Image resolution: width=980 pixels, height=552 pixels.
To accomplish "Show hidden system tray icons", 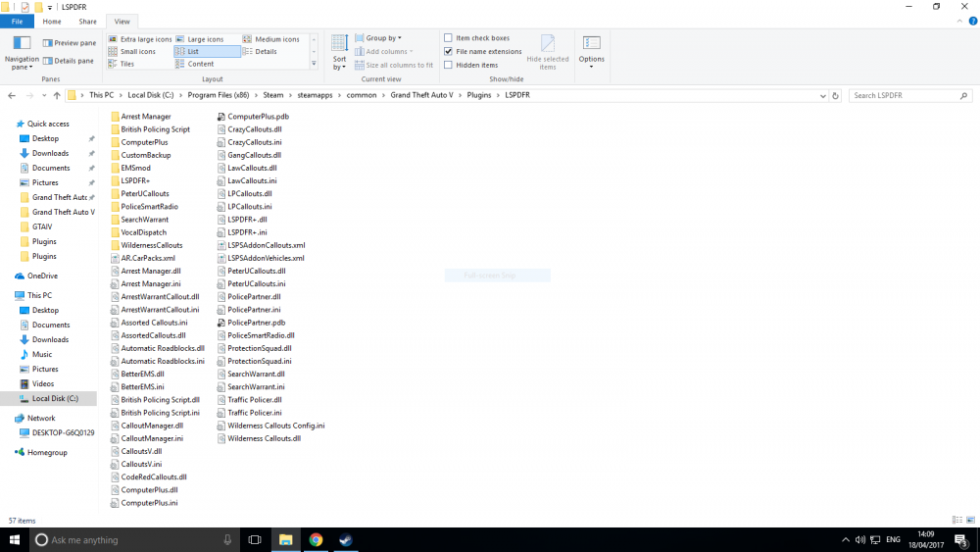I will (846, 539).
